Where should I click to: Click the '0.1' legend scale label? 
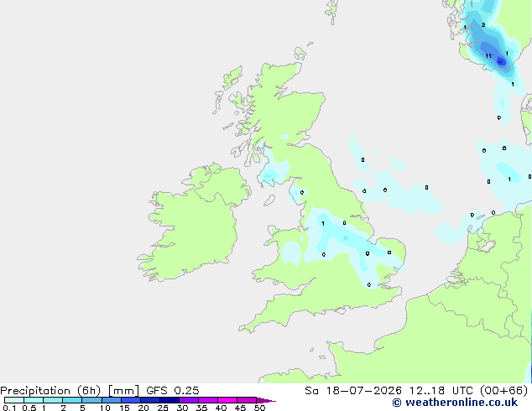pos(9,408)
